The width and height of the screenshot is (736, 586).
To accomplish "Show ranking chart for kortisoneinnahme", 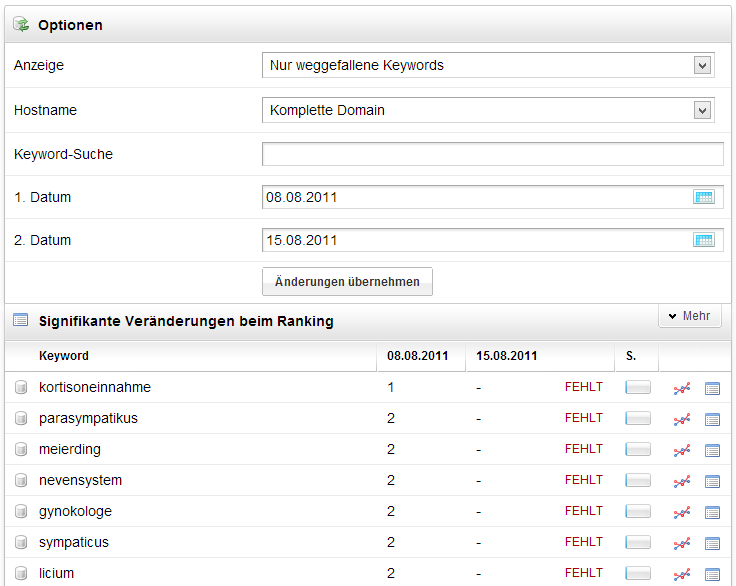I will coord(682,388).
